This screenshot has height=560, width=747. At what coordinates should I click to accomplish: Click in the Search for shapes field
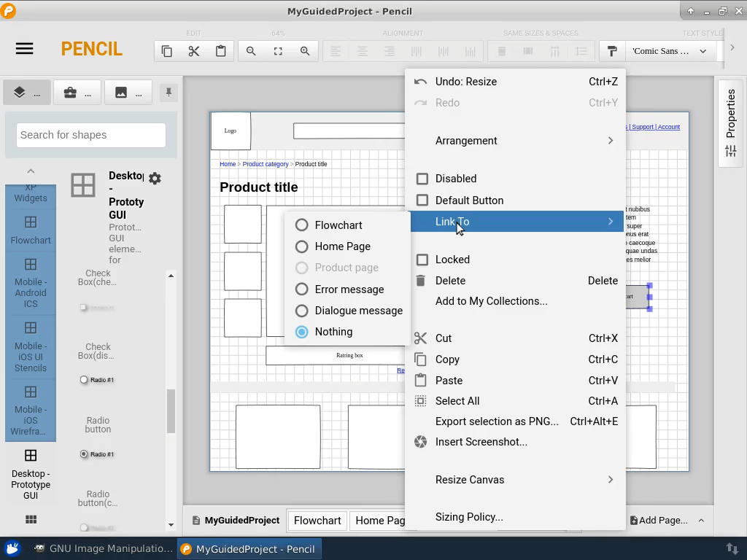tap(91, 135)
